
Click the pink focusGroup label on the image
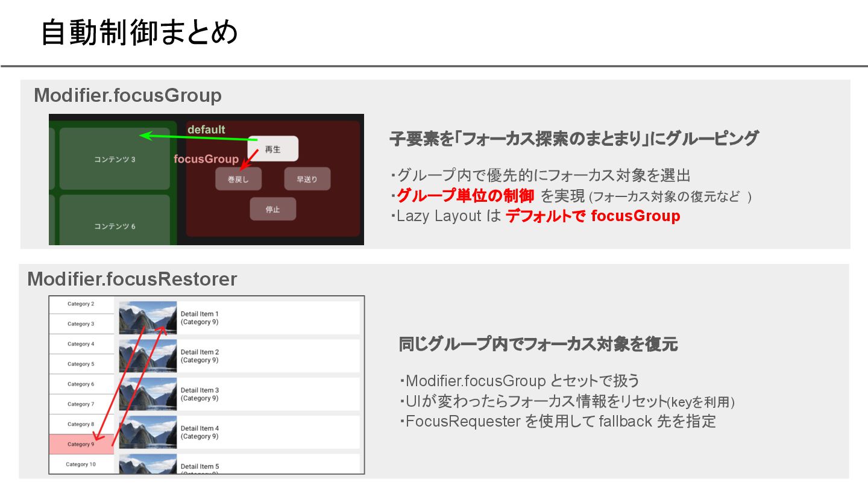click(x=206, y=159)
